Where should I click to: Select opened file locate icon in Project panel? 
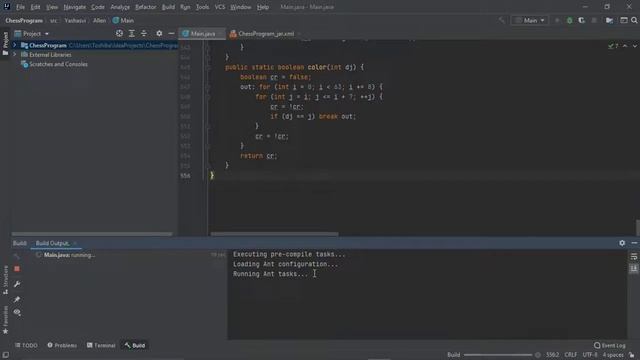click(x=119, y=33)
